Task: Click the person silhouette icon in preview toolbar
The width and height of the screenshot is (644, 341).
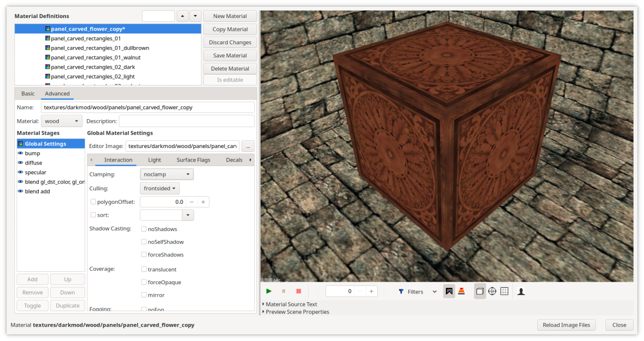Action: pyautogui.click(x=521, y=291)
